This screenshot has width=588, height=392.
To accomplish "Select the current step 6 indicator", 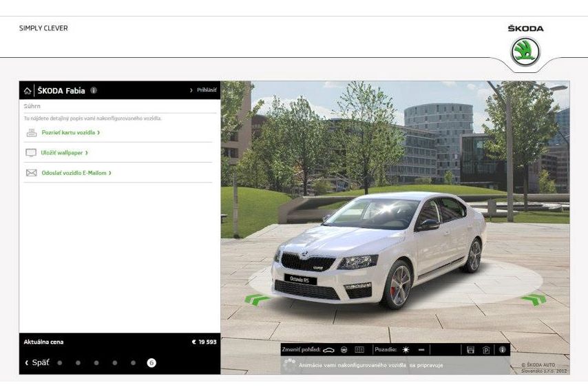I will click(151, 362).
